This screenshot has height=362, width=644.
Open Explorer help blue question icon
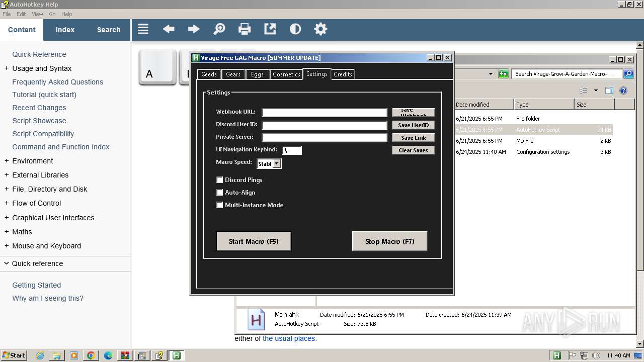(x=623, y=90)
